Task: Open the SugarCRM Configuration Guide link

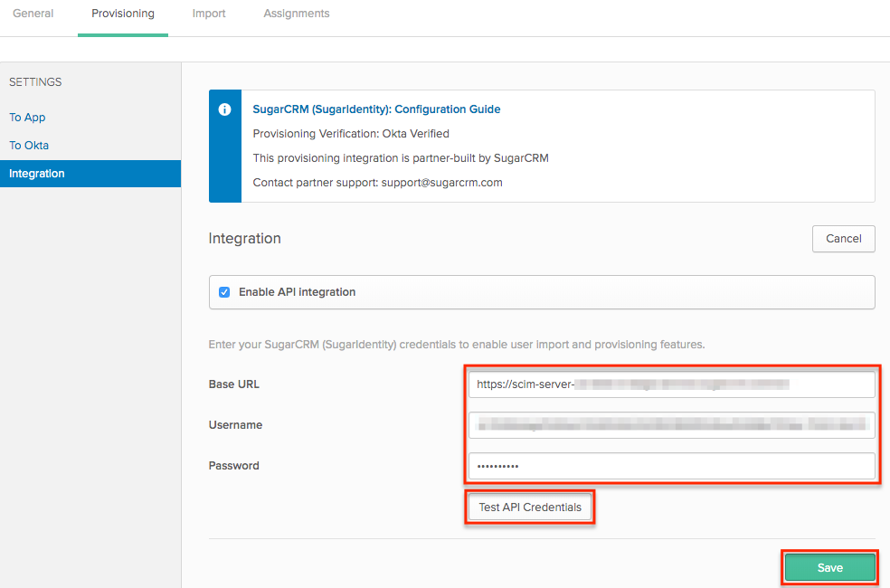Action: pos(378,109)
